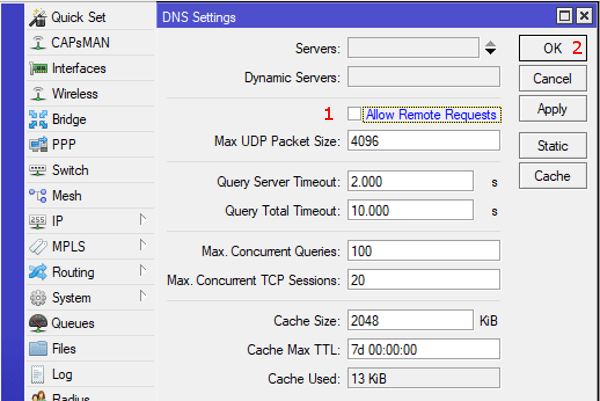Click Max UDP Packet Size field

(424, 141)
